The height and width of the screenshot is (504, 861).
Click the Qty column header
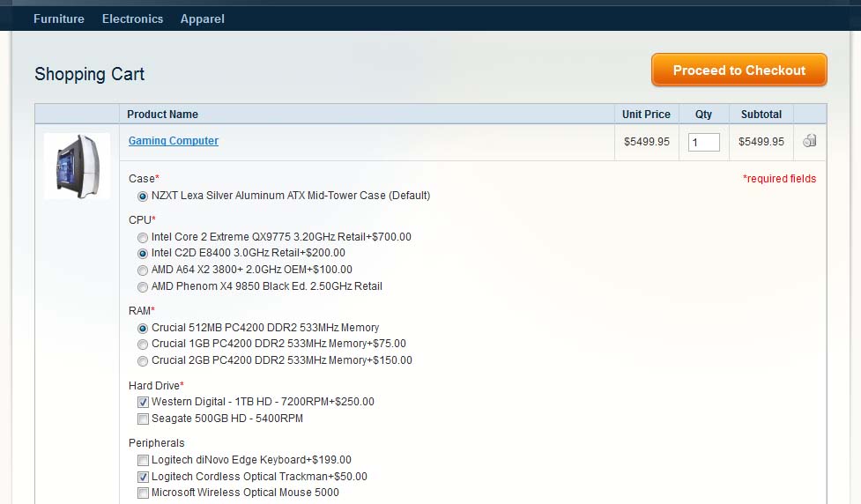tap(703, 115)
